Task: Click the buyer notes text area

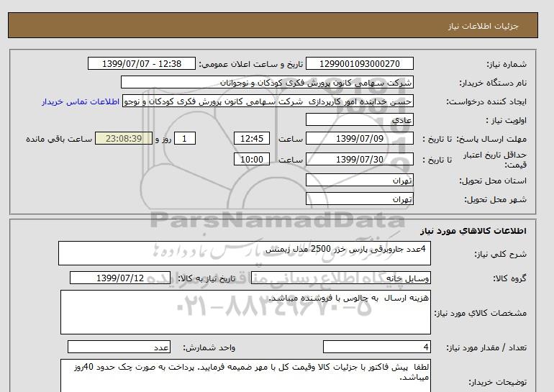Action: click(245, 375)
